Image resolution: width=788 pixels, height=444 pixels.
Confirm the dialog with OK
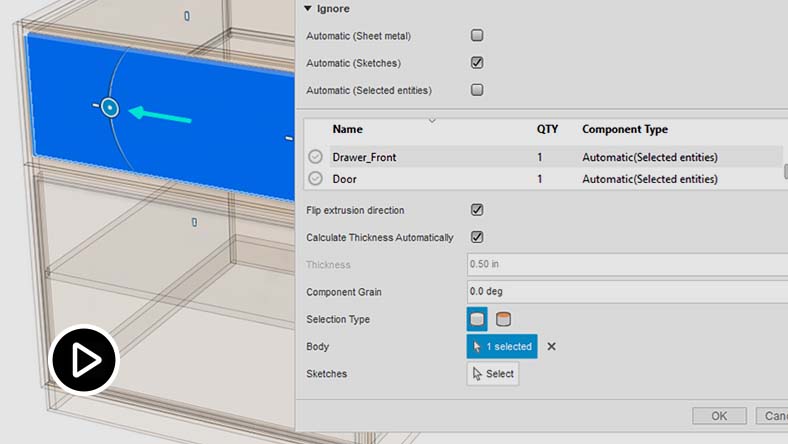pyautogui.click(x=719, y=416)
